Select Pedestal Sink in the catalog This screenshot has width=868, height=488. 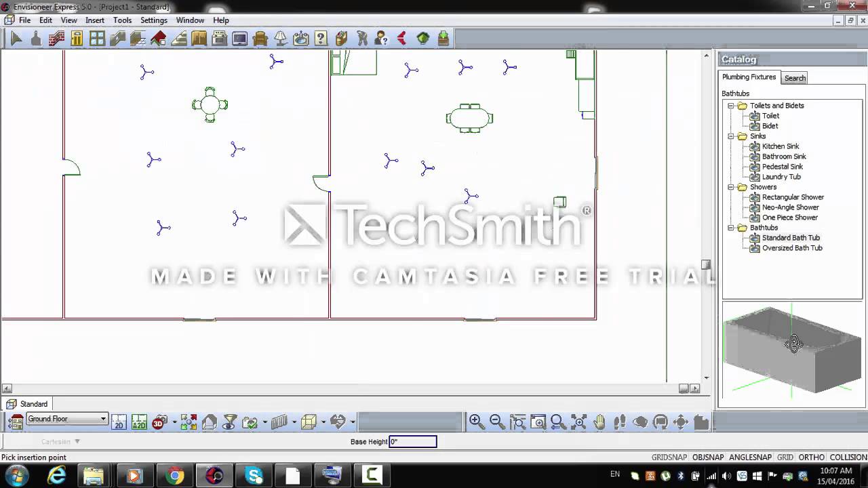tap(782, 167)
